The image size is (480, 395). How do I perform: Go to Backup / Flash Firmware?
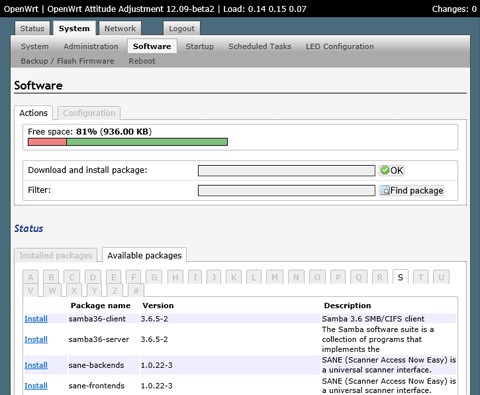click(67, 61)
